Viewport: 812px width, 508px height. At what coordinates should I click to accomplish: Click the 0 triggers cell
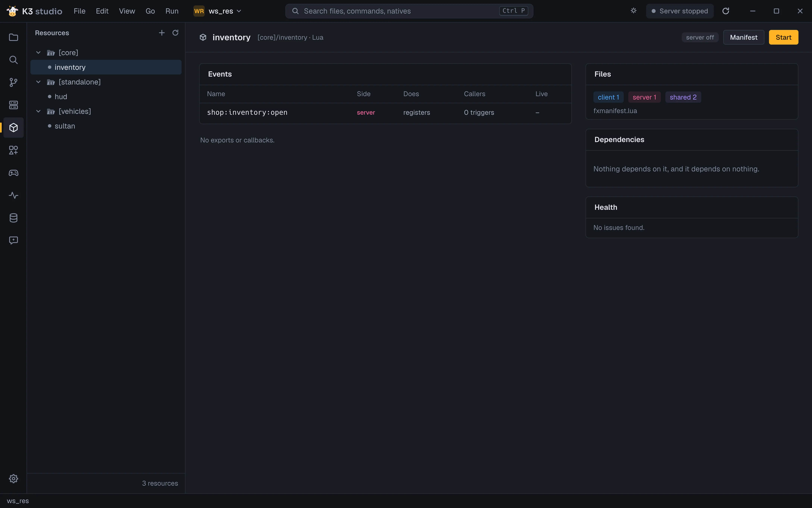pyautogui.click(x=479, y=113)
